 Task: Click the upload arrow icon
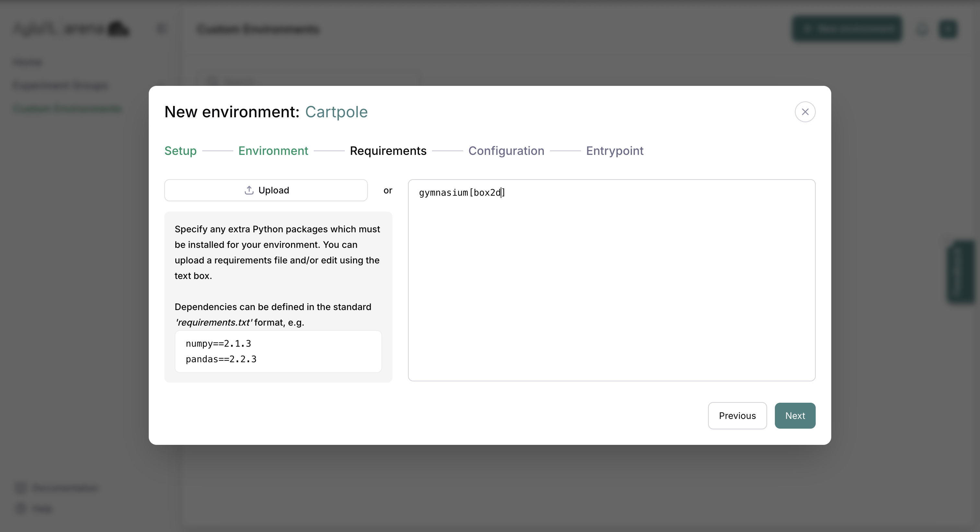tap(249, 190)
